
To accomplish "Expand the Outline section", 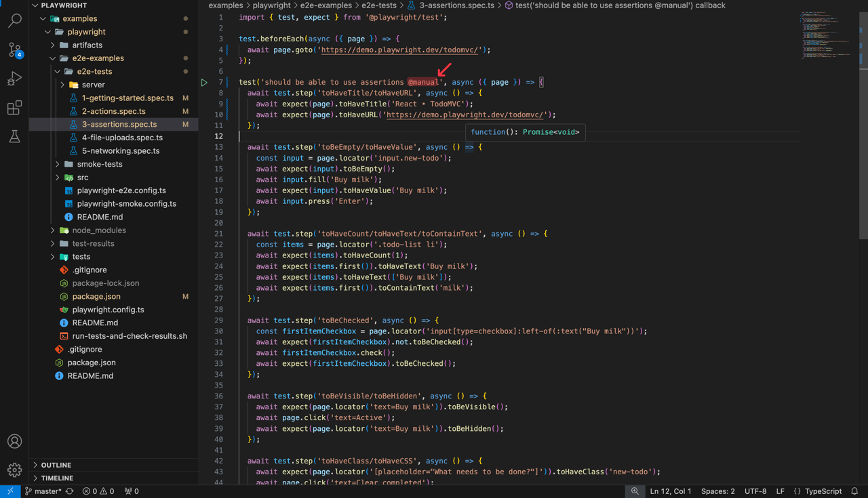I will point(54,465).
